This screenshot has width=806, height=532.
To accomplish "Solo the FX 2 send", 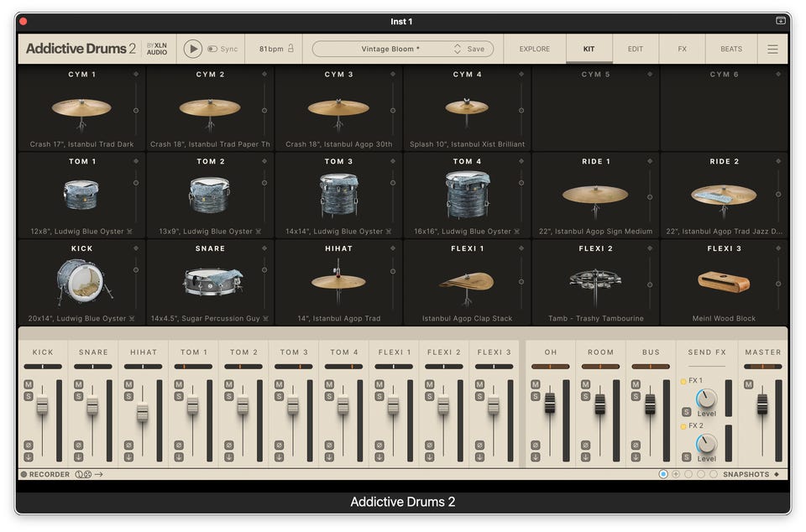I will 686,456.
